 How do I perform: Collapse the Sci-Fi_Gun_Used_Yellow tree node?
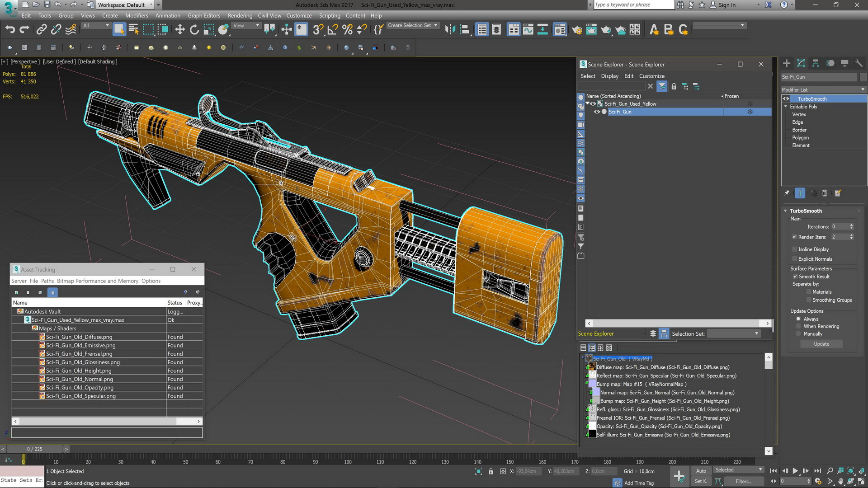(x=588, y=104)
